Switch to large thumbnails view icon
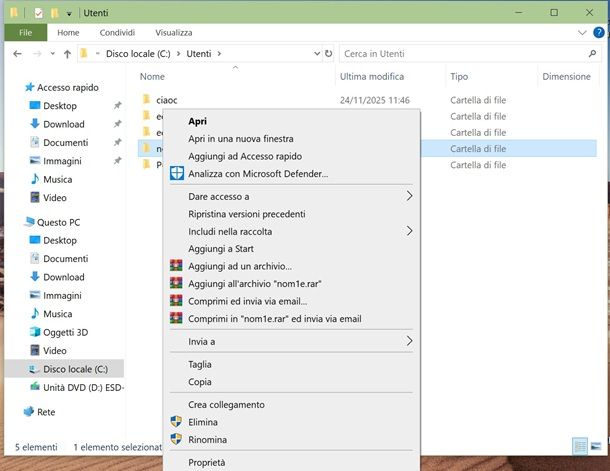The height and width of the screenshot is (471, 610). coord(596,446)
